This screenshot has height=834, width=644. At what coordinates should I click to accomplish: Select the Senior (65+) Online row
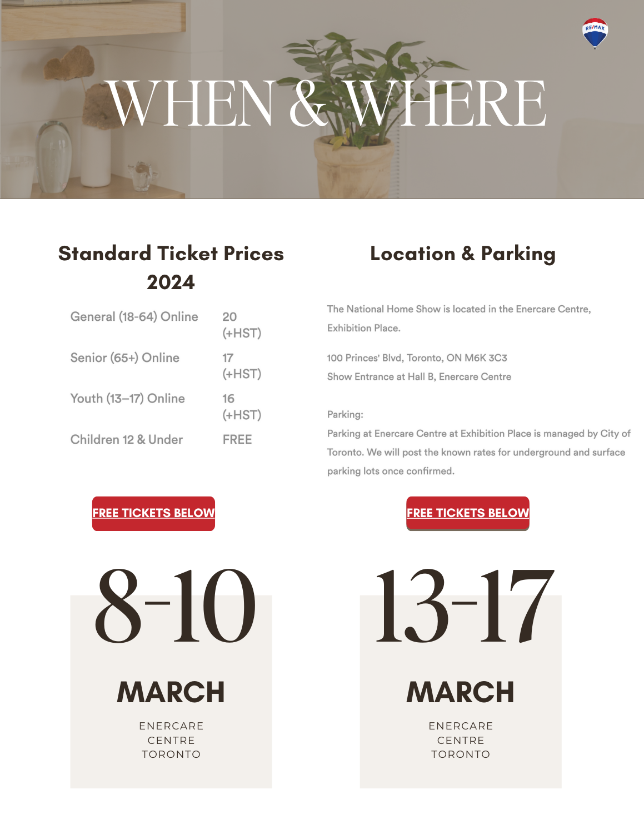click(x=166, y=365)
